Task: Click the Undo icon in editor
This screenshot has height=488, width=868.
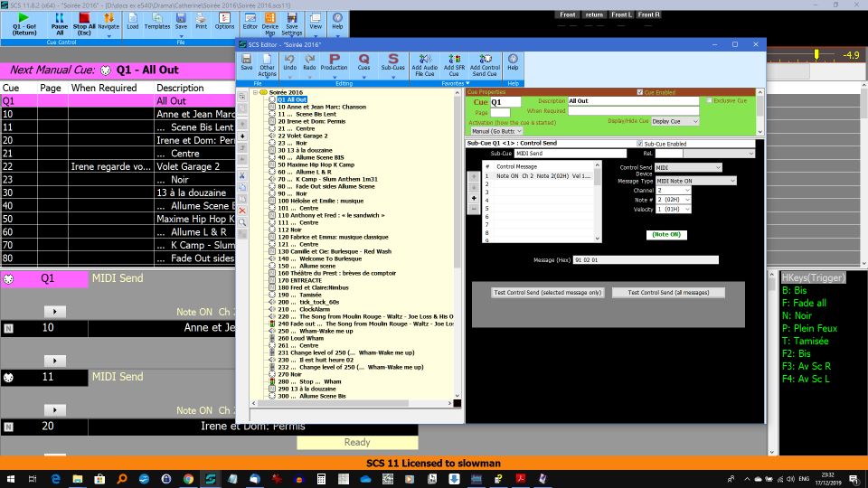Action: pyautogui.click(x=289, y=62)
